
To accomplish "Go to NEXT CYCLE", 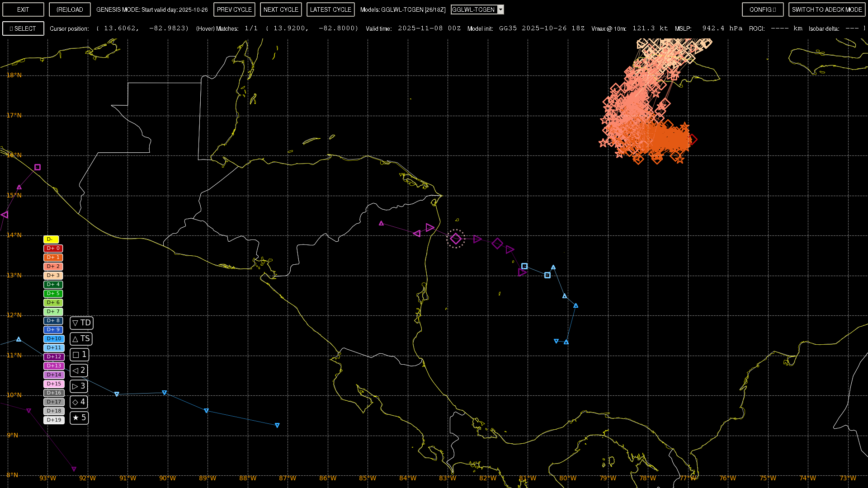I will click(x=281, y=9).
